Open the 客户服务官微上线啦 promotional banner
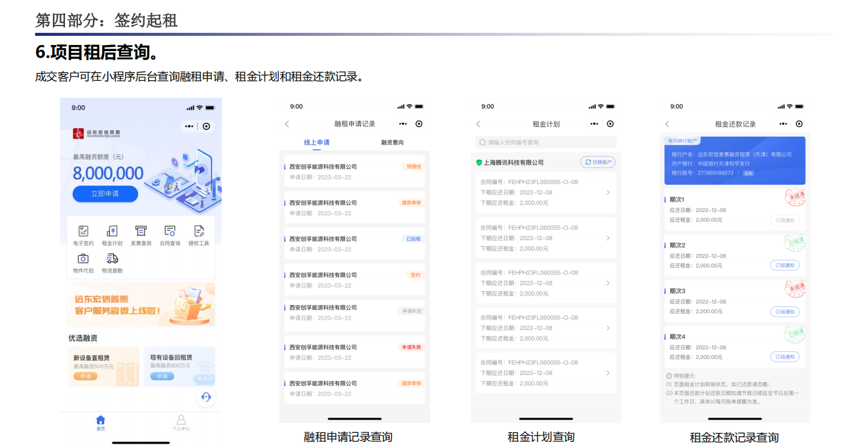The height and width of the screenshot is (448, 868). (x=141, y=305)
